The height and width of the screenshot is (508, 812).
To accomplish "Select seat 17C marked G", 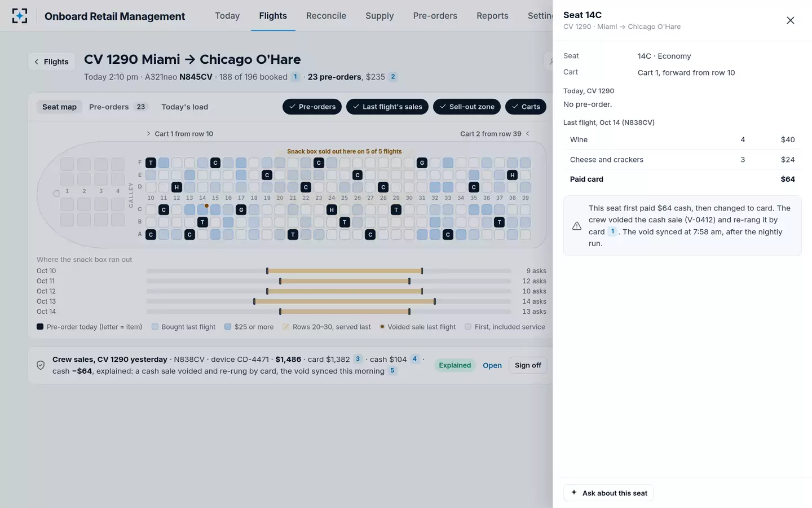I will 241,210.
